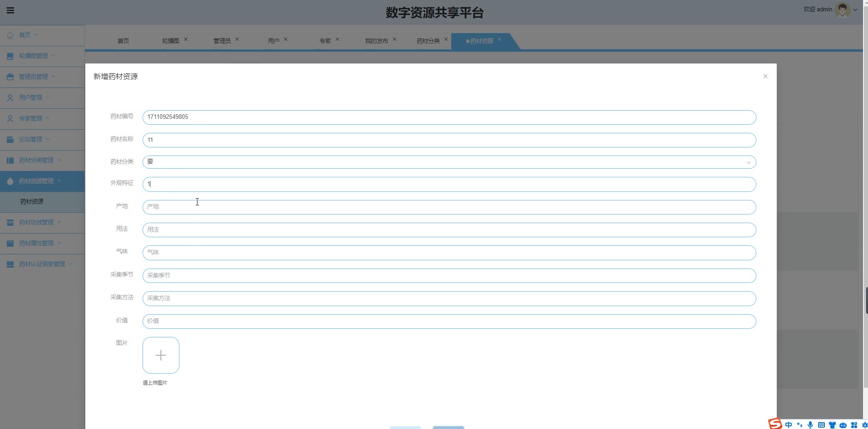This screenshot has height=429, width=868.
Task: Switch to the 首页 tab
Action: tap(123, 41)
